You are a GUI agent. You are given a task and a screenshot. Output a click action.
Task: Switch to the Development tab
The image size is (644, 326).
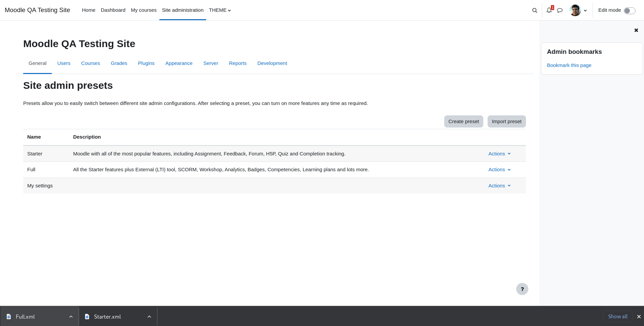click(272, 63)
